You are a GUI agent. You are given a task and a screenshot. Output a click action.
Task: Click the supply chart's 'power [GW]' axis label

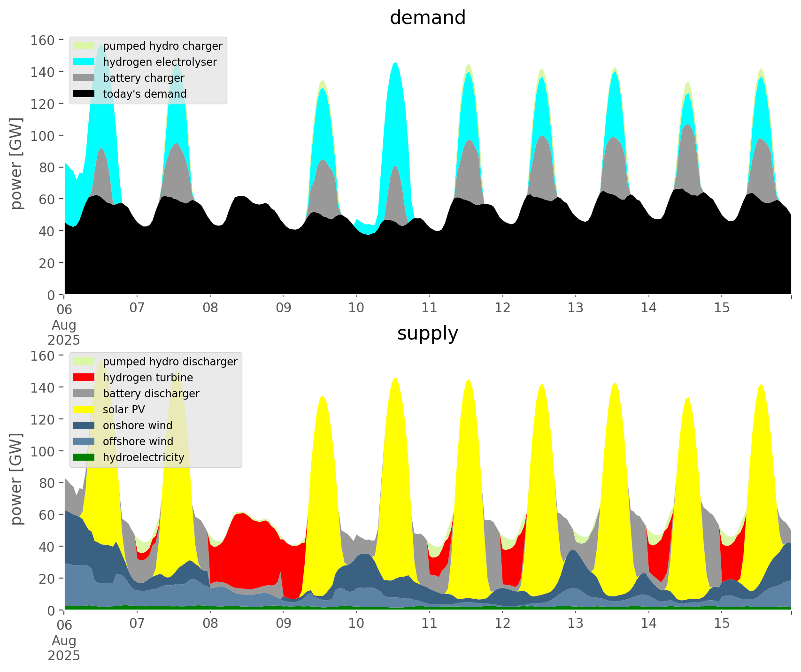coord(16,479)
